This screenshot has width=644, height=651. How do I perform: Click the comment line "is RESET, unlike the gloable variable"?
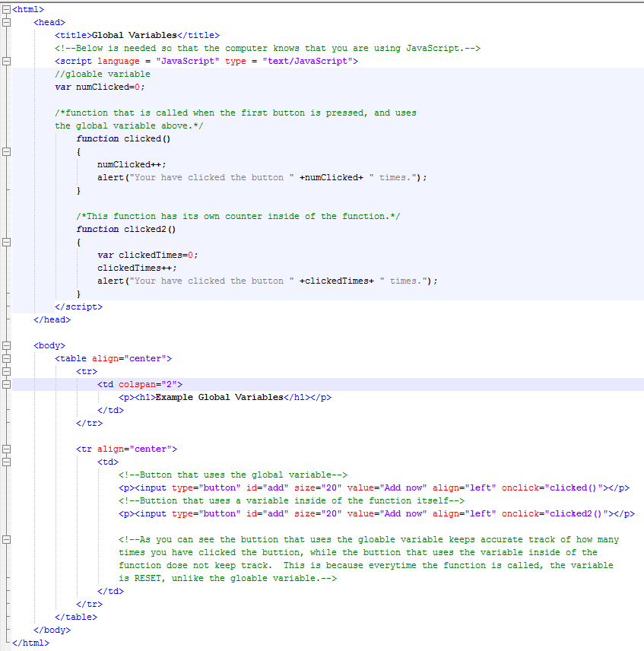(227, 578)
